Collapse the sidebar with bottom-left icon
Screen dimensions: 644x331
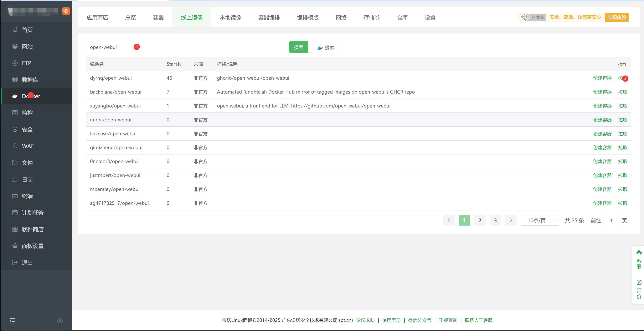[x=12, y=321]
